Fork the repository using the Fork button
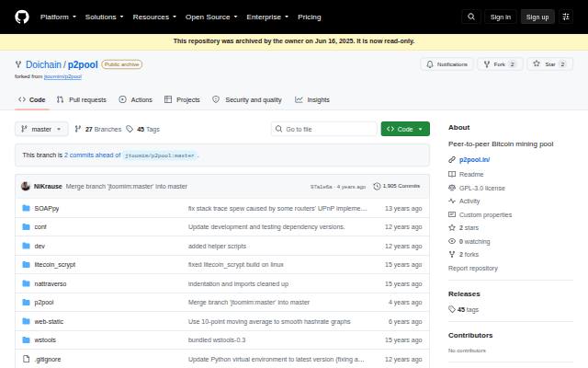 coord(500,64)
